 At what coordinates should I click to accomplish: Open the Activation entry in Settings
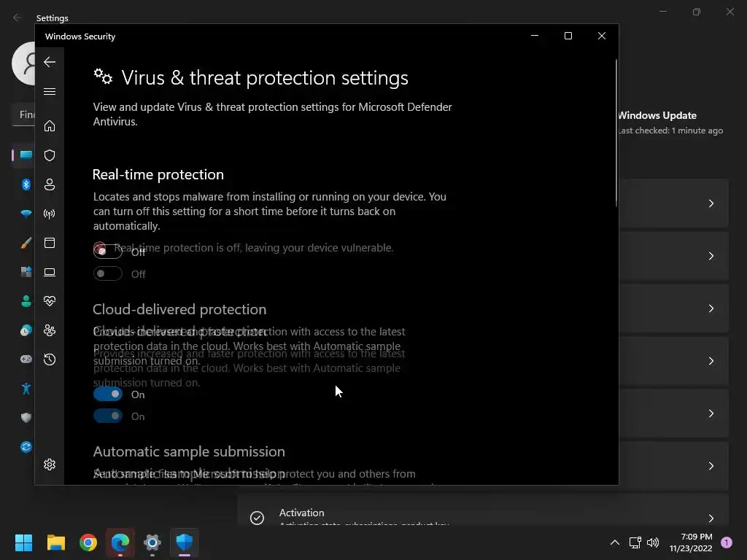483,510
